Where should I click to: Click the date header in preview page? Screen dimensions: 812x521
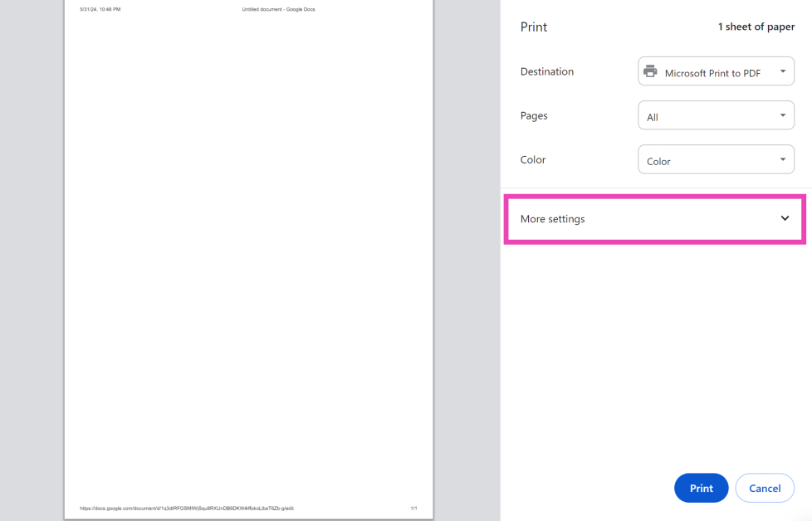click(100, 9)
